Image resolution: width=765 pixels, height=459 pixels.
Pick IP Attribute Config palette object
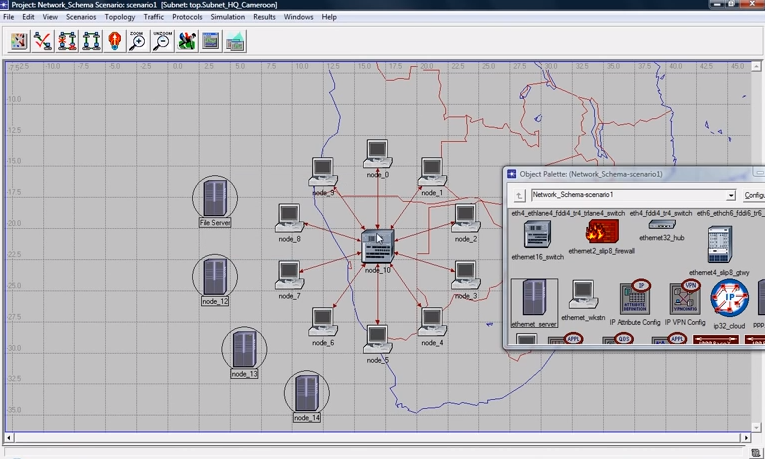pyautogui.click(x=635, y=297)
